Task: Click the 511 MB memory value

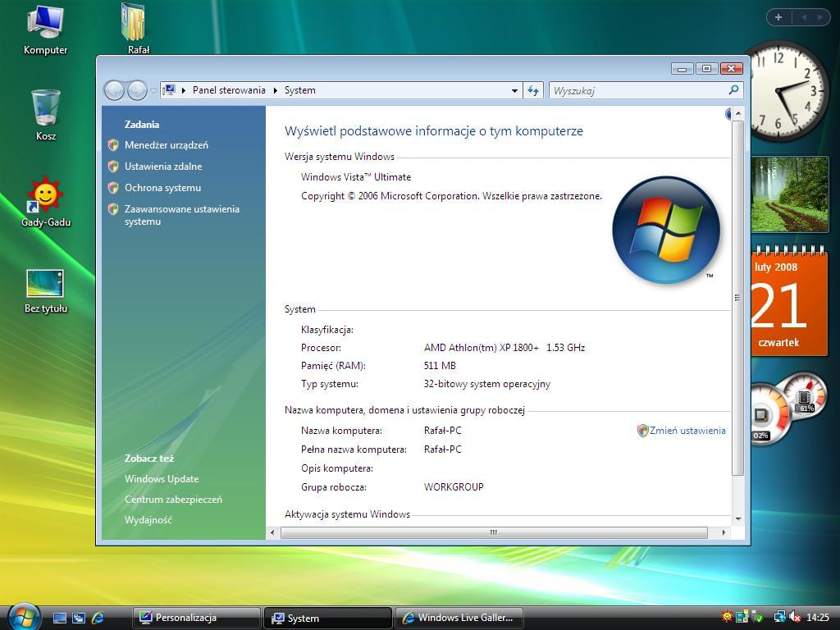Action: tap(440, 366)
